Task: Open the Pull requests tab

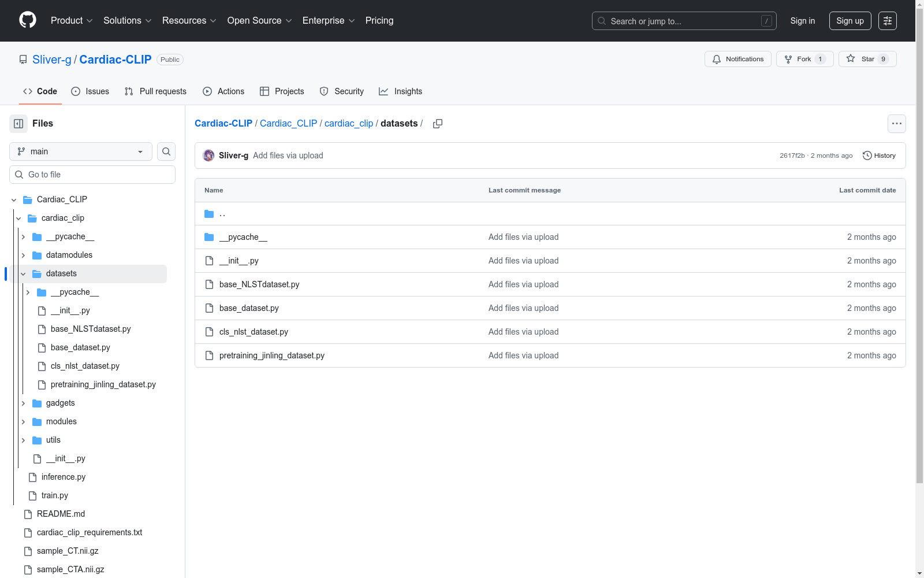Action: pos(155,91)
